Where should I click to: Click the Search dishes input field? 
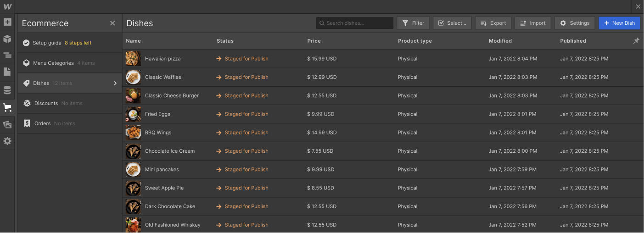pos(354,23)
